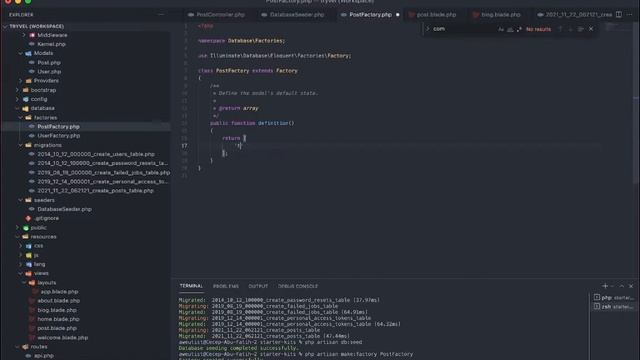The height and width of the screenshot is (360, 640).
Task: Open the .gitignore file
Action: coord(47,218)
